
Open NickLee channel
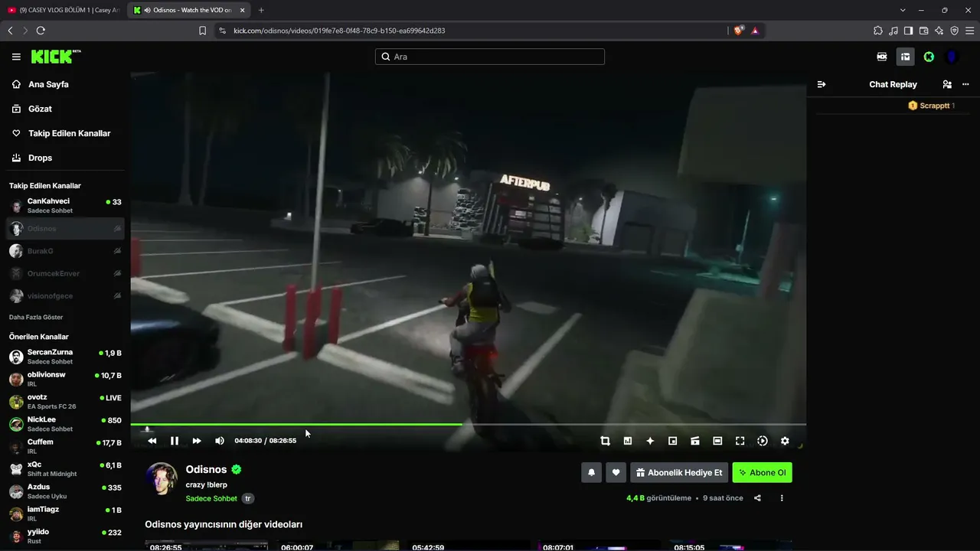(x=65, y=424)
